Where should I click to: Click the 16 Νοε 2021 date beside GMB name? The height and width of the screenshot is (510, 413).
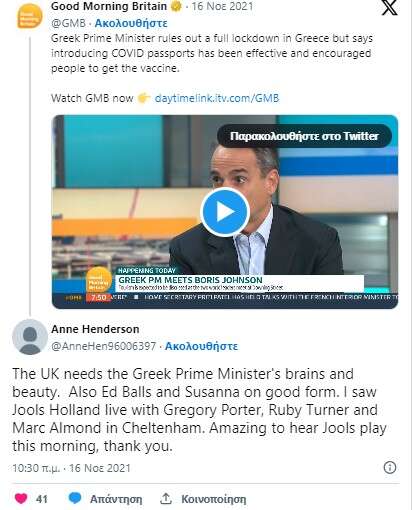[x=222, y=6]
